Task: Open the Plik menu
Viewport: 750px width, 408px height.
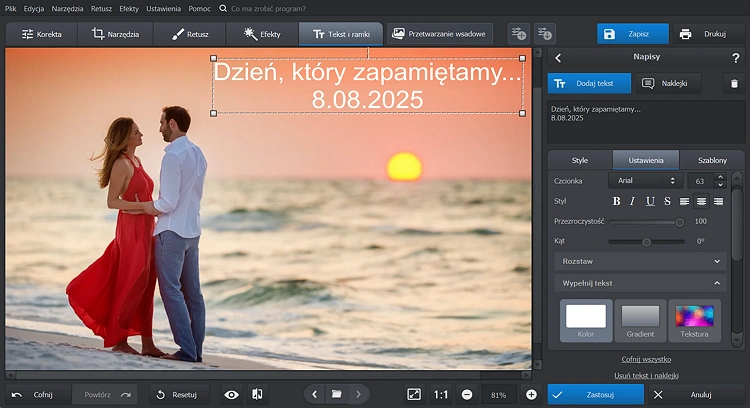Action: pyautogui.click(x=11, y=9)
